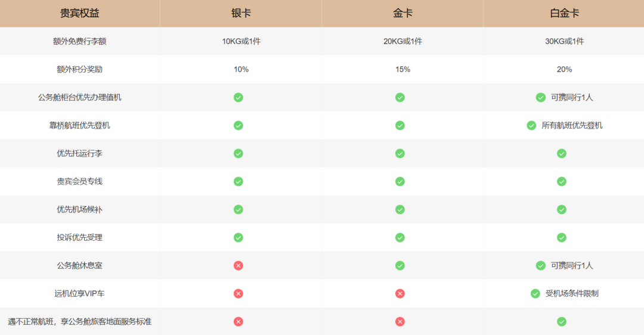Click the red cross for 银卡 公务舱休息室
644x335 pixels.
(x=238, y=266)
